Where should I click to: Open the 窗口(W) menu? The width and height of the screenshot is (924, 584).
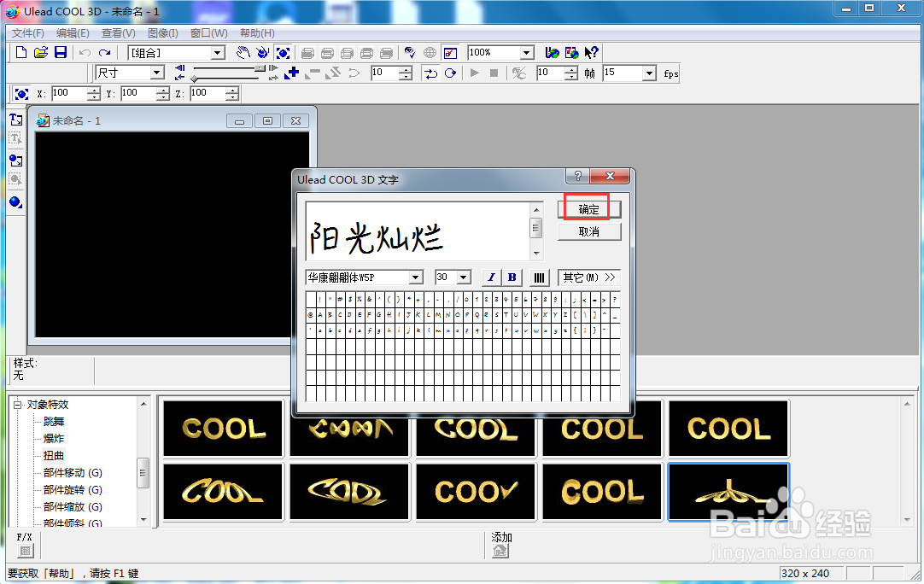pos(208,33)
